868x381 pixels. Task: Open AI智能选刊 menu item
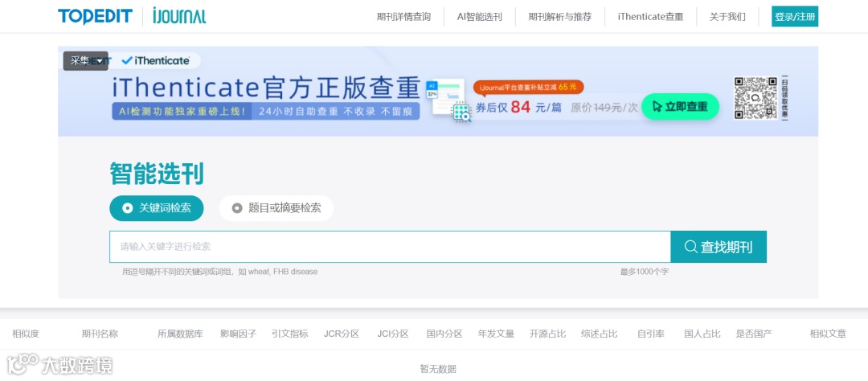point(479,17)
